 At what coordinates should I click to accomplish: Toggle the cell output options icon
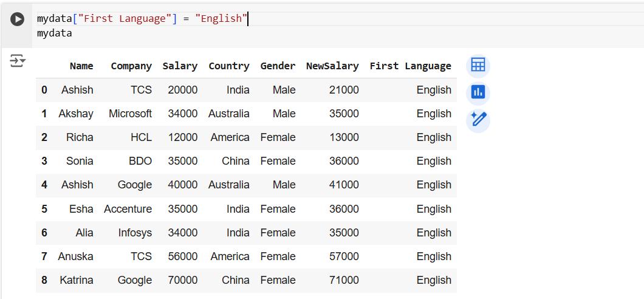(18, 60)
